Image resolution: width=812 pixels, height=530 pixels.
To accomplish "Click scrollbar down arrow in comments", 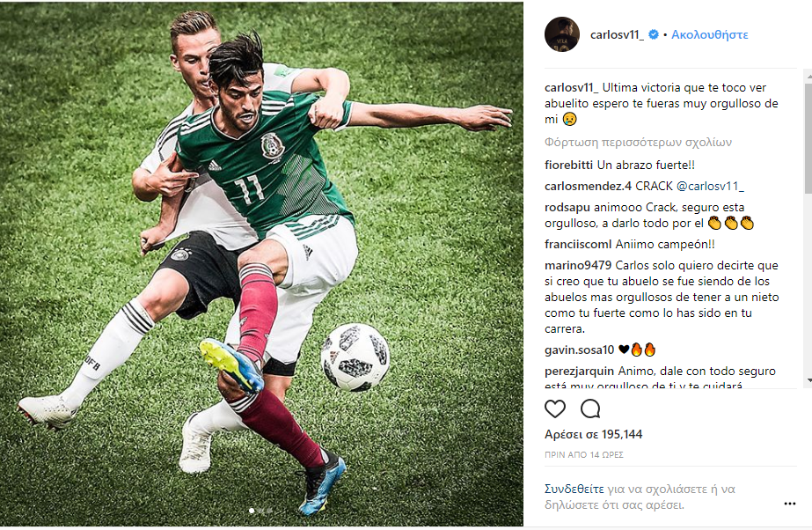I will coord(808,381).
